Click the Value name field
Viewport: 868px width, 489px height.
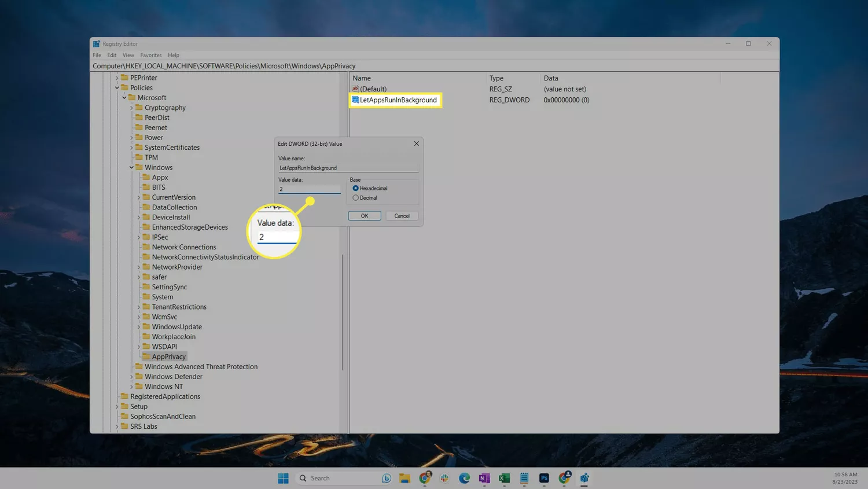click(348, 168)
